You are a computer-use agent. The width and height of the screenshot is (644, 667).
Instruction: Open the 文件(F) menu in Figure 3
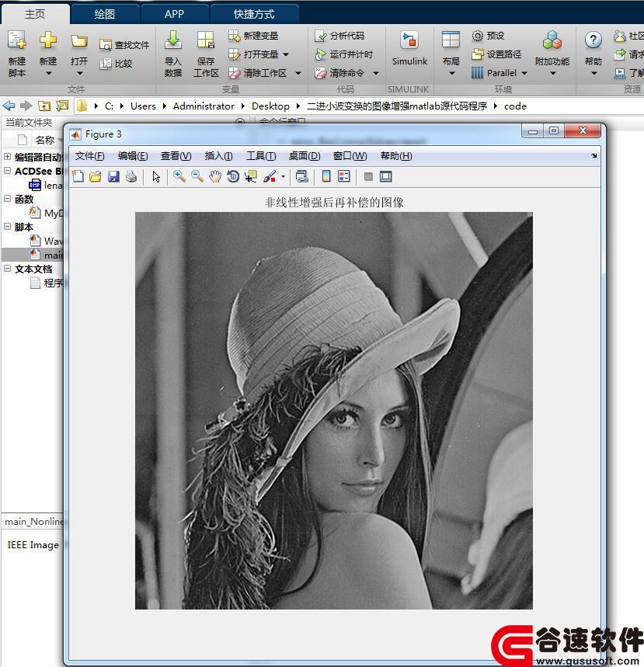coord(90,156)
